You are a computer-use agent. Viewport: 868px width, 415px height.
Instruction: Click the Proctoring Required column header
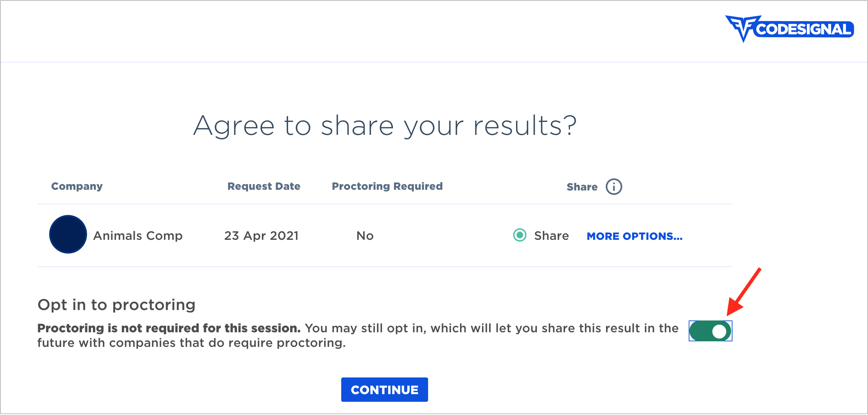387,186
